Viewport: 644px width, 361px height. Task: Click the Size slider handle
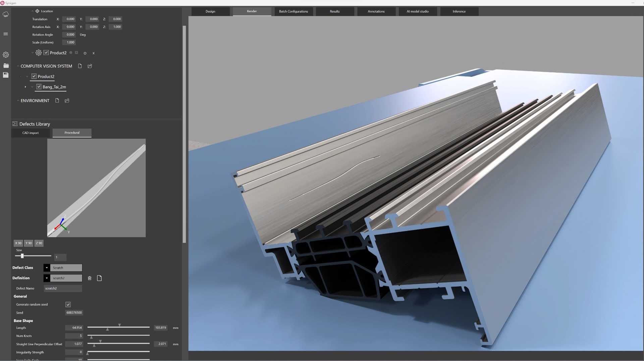click(22, 256)
